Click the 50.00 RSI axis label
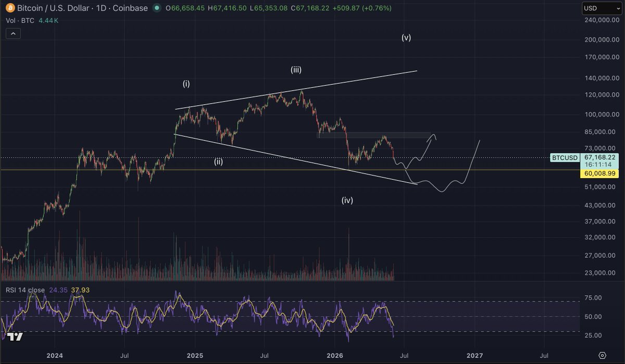625x364 pixels. coord(593,317)
